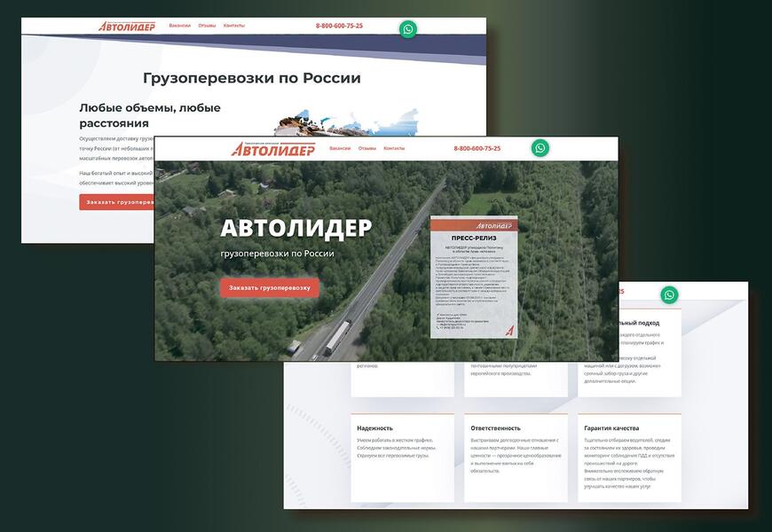The width and height of the screenshot is (772, 532).
Task: Open Отзывы in the top white page menu
Action: [x=207, y=26]
